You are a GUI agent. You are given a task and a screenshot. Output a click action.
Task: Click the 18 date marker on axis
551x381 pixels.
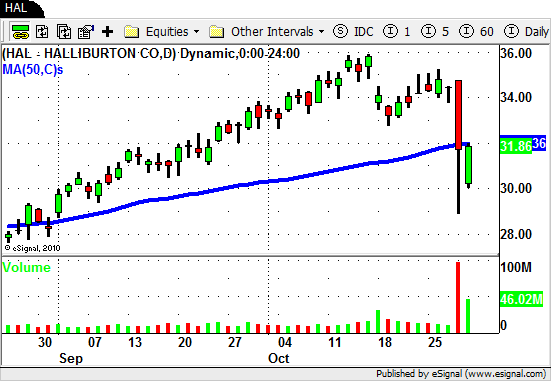385,342
